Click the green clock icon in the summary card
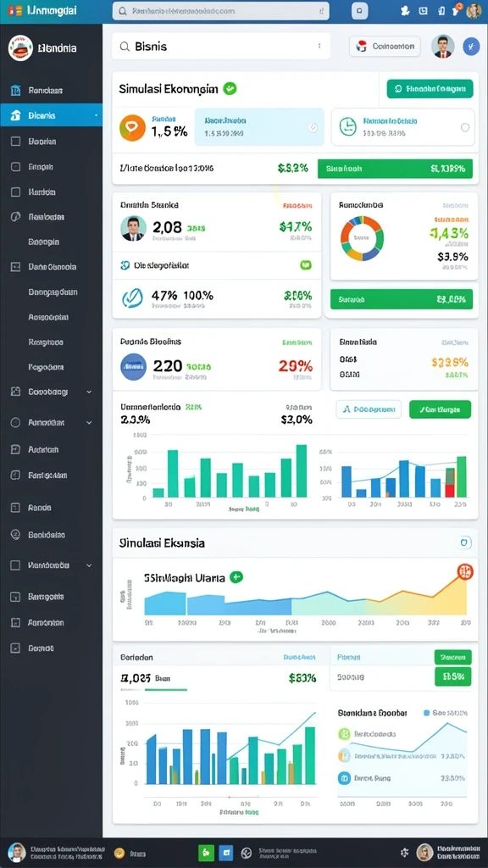488x868 pixels. coord(347,127)
